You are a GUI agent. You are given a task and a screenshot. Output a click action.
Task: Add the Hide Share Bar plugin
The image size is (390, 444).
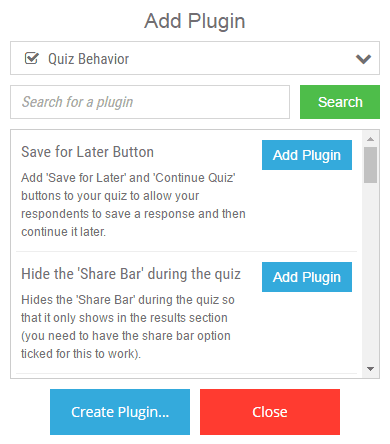307,277
